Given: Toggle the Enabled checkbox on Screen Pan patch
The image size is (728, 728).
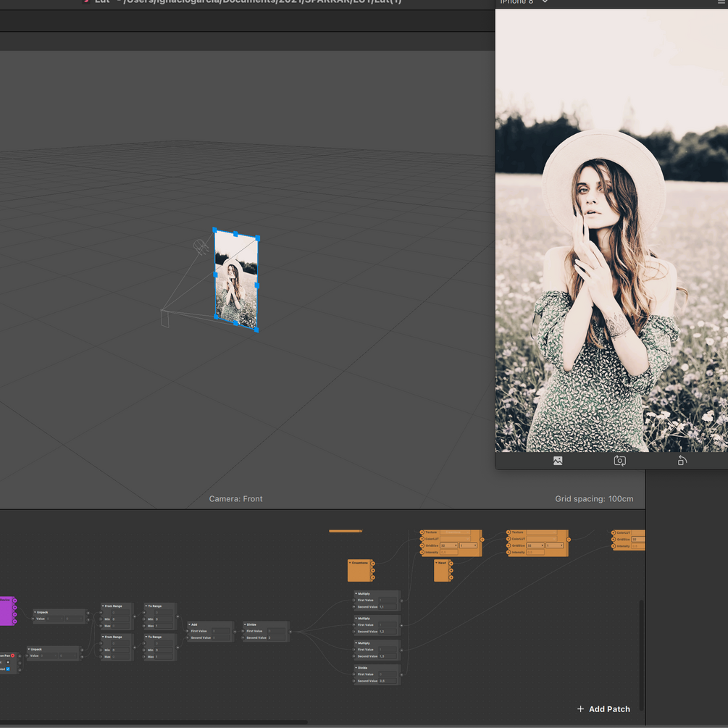Looking at the screenshot, I should coord(8,669).
